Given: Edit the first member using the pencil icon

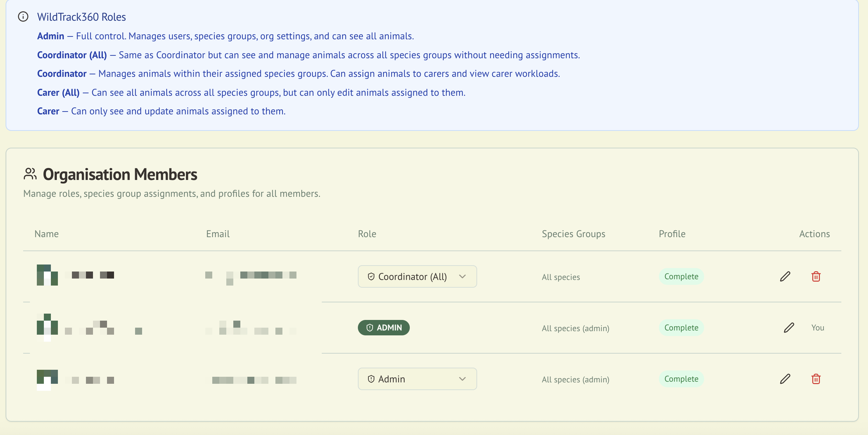Looking at the screenshot, I should (x=785, y=276).
